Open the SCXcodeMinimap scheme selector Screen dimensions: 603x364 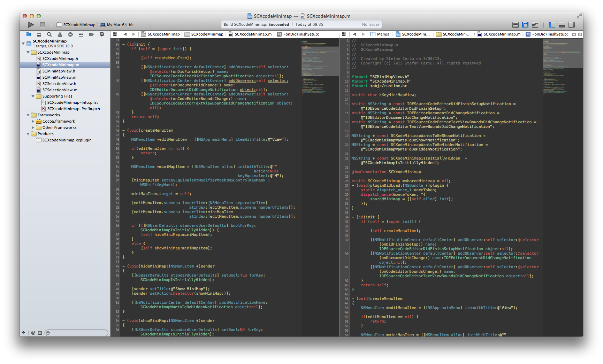click(76, 25)
